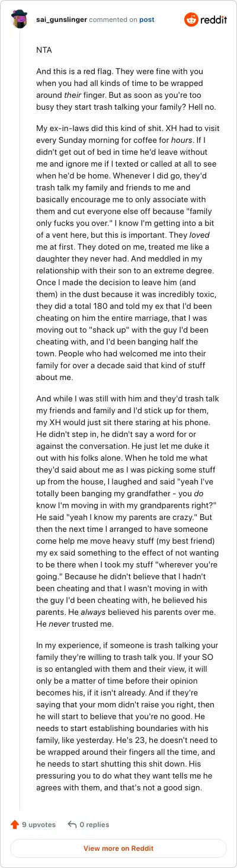
Task: Click the "View more on Reddit" button
Action: (x=118, y=848)
